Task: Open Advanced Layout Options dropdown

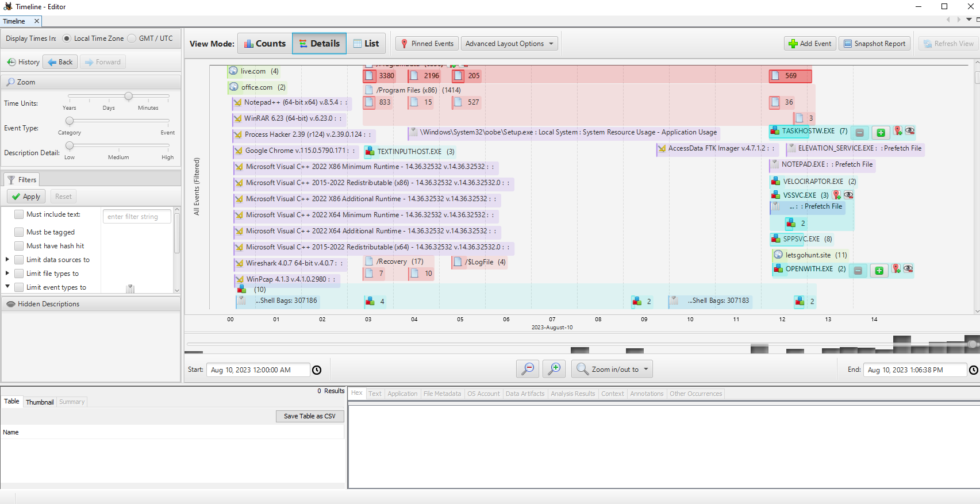Action: [x=509, y=44]
